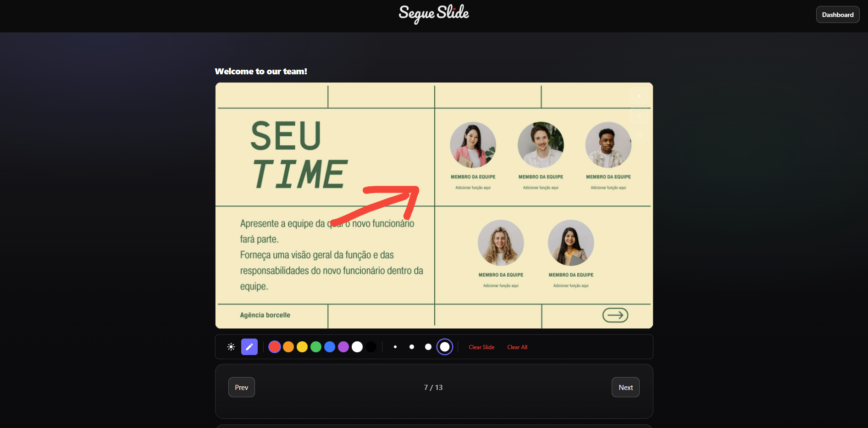The width and height of the screenshot is (868, 428).
Task: Open the Dashboard
Action: tap(837, 14)
